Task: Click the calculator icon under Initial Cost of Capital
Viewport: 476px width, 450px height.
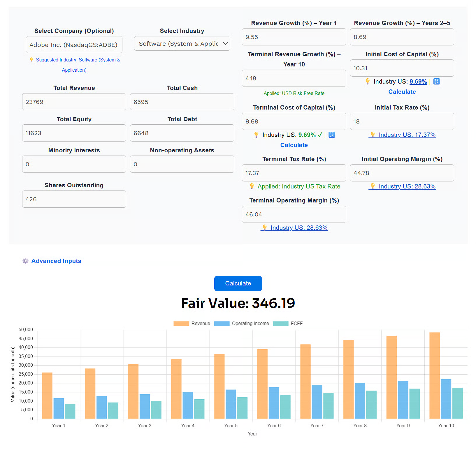Action: (436, 82)
